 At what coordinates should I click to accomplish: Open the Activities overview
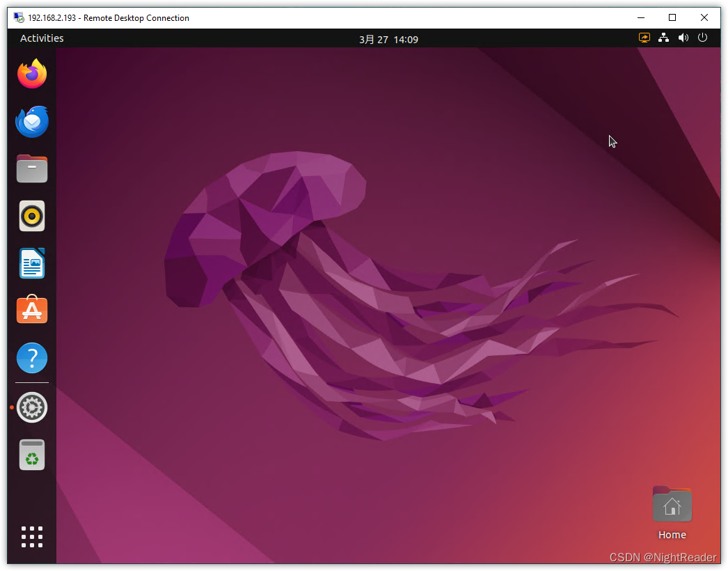[x=41, y=38]
